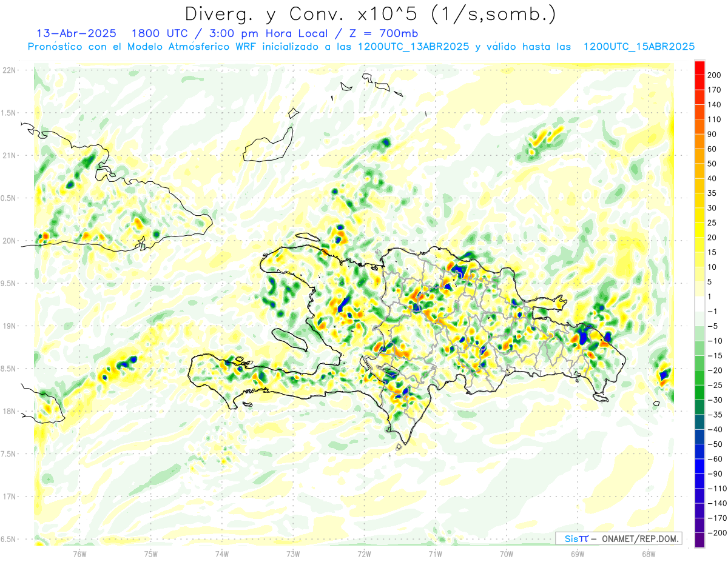This screenshot has height=562, width=728.
Task: Click the colorbar label '-15'
Action: click(714, 356)
